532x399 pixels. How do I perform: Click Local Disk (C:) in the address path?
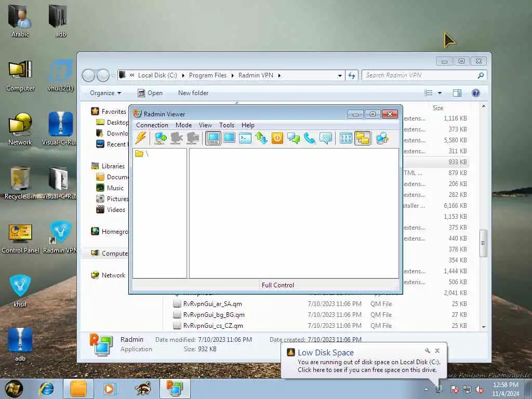point(157,75)
